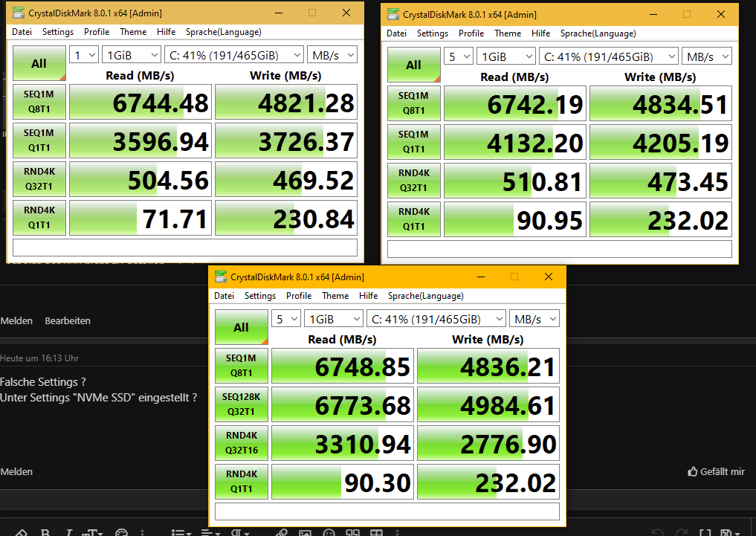Click the empty comment field in the count-1 window
Viewport: 756px width, 536px height.
click(x=185, y=248)
